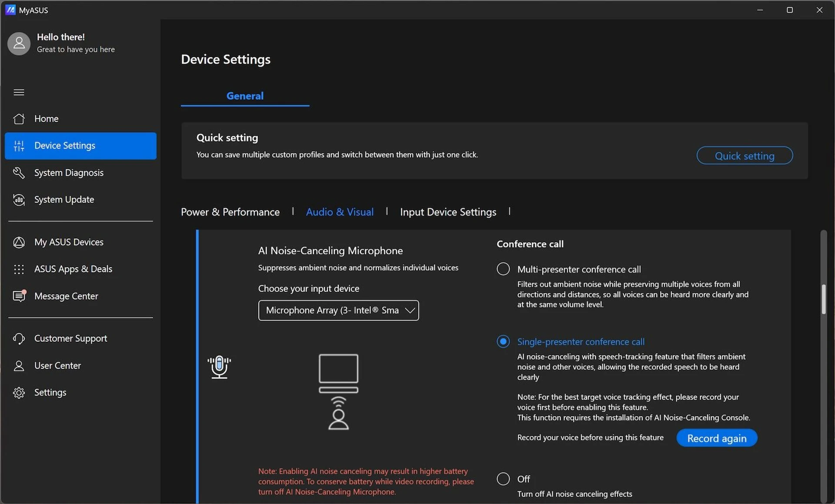Click the Customer Support headset icon

pos(19,338)
